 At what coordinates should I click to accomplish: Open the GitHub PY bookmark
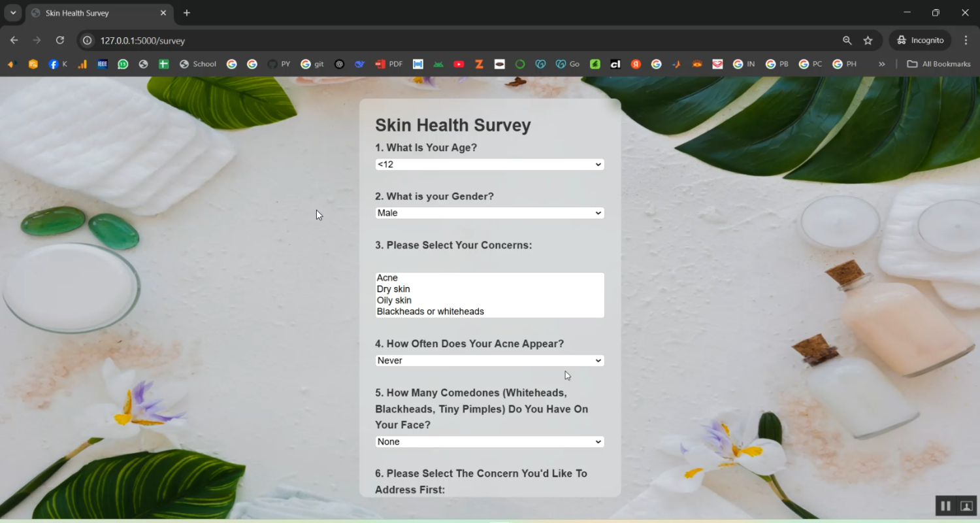tap(279, 64)
